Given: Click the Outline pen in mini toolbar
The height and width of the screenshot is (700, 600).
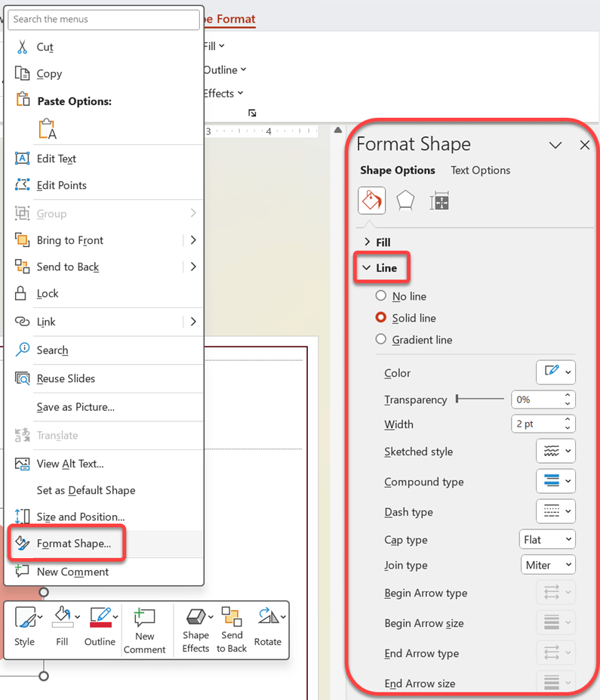Looking at the screenshot, I should [x=100, y=618].
